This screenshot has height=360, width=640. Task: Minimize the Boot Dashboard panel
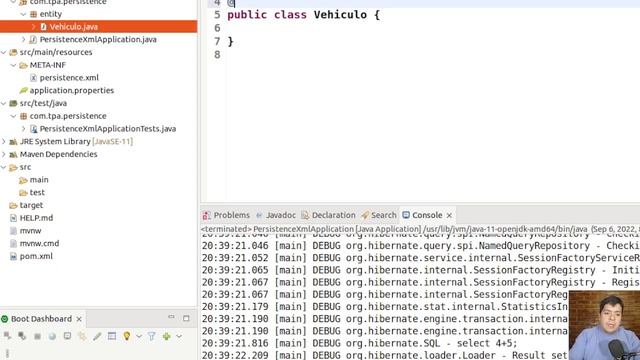click(171, 317)
